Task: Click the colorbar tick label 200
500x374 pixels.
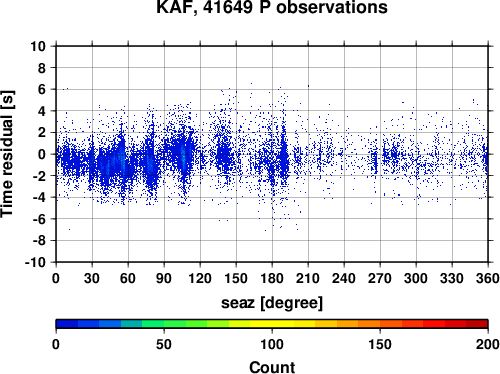Action: (x=488, y=344)
